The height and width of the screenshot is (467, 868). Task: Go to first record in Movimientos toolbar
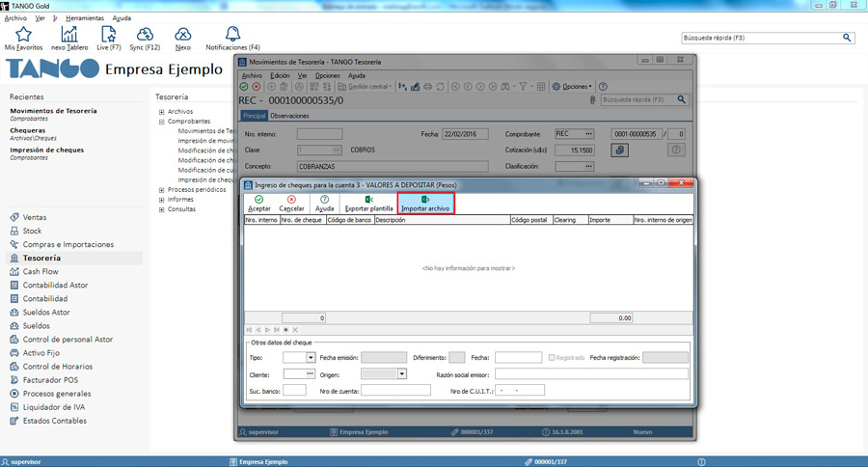coord(455,87)
